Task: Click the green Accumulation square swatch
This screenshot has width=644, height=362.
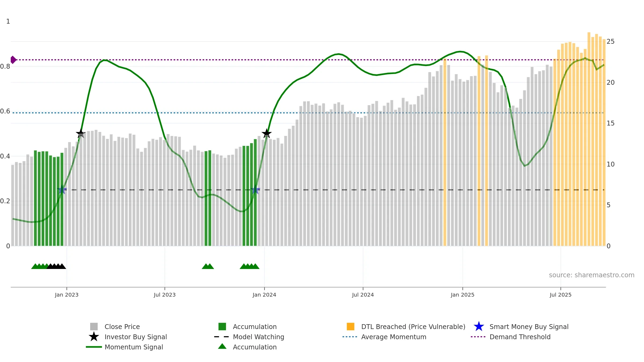Action: (222, 327)
